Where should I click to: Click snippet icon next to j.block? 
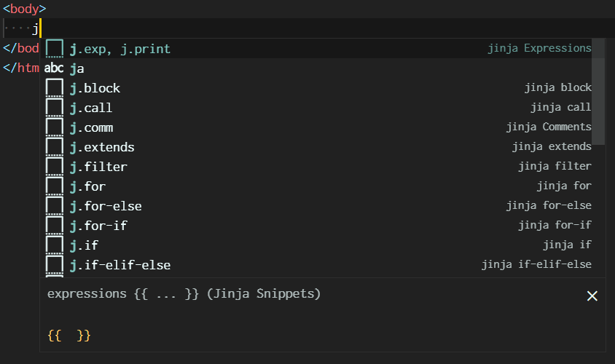click(55, 88)
